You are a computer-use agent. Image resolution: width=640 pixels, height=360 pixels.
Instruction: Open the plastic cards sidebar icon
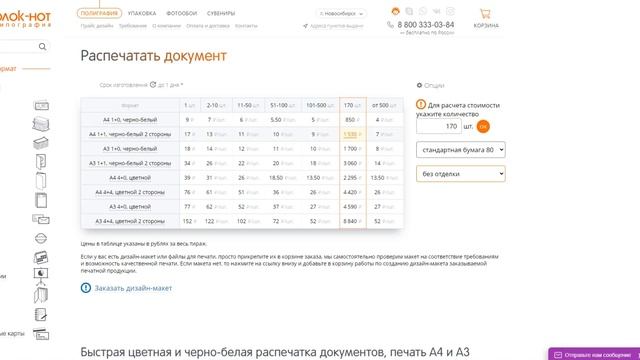point(41,334)
